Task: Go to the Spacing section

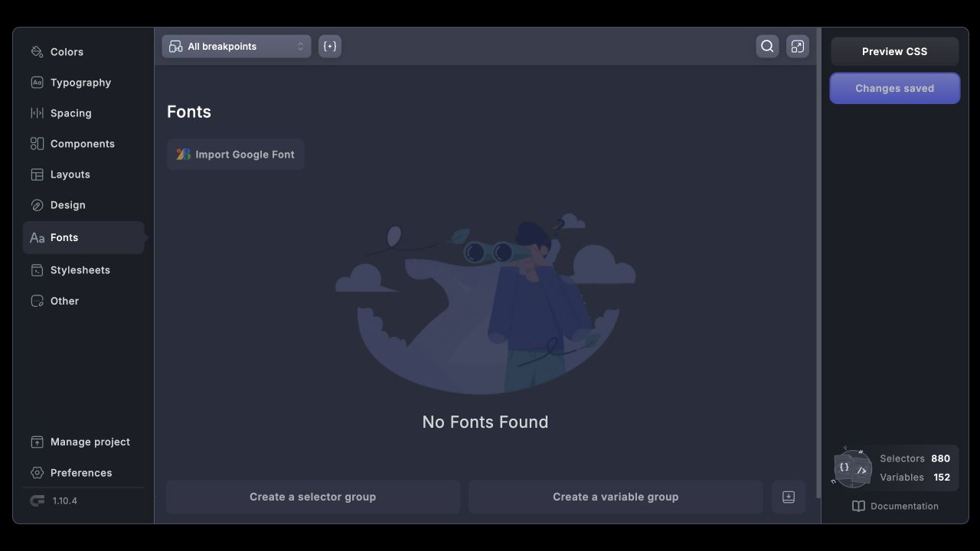Action: [x=83, y=113]
